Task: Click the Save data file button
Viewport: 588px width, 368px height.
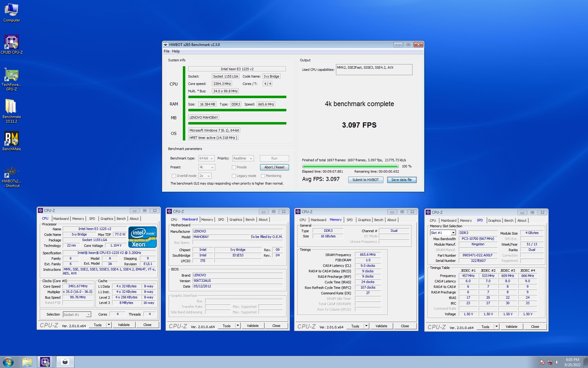Action: [401, 180]
